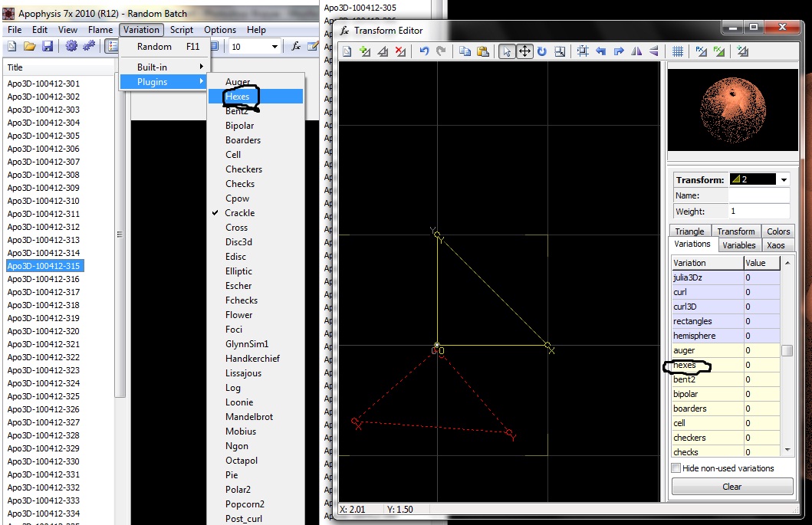
Task: Choose Random from the Variation menu
Action: [x=165, y=47]
